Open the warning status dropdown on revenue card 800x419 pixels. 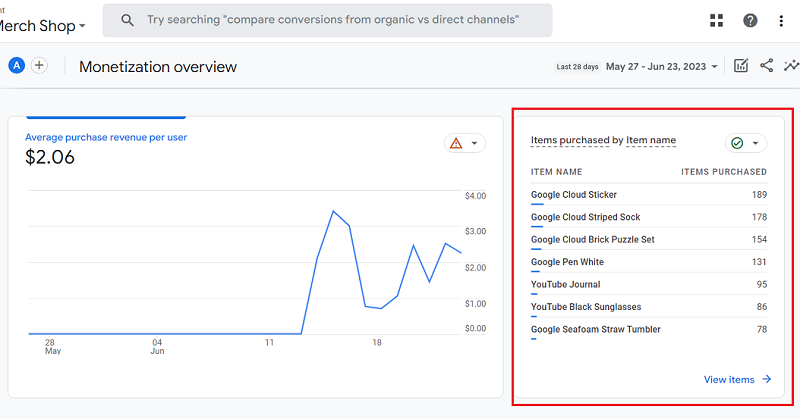coord(465,143)
